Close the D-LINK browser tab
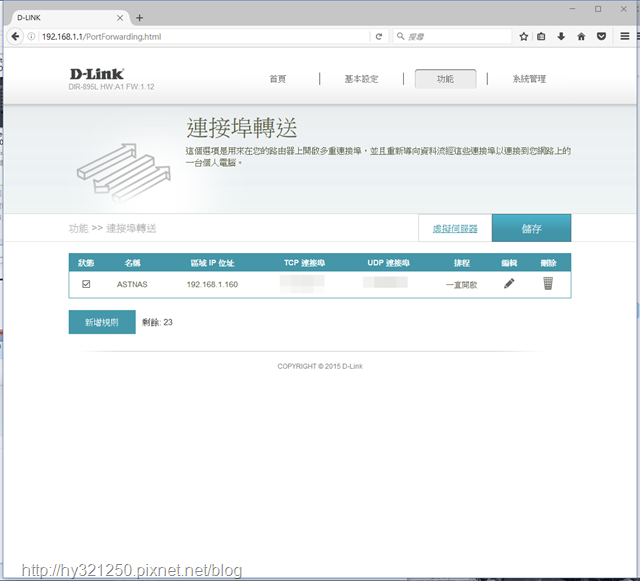 (120, 18)
